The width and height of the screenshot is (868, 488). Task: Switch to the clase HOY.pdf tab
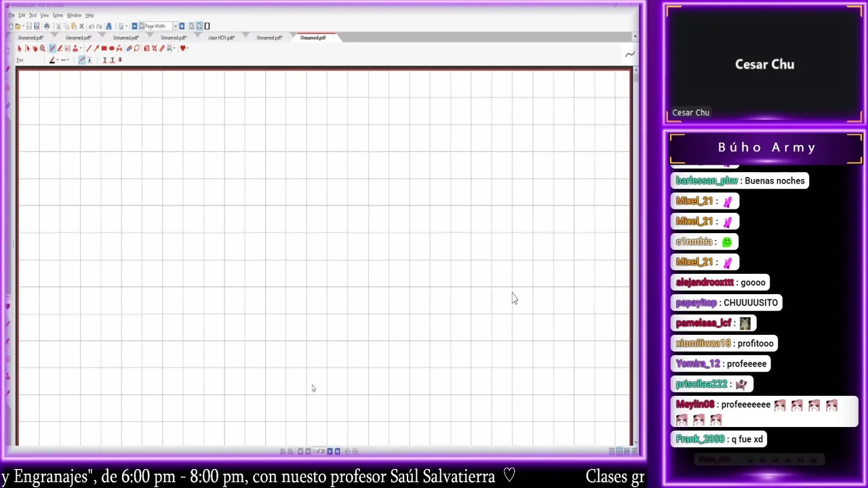tap(222, 38)
